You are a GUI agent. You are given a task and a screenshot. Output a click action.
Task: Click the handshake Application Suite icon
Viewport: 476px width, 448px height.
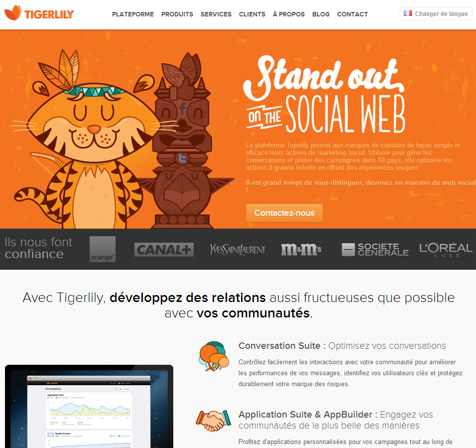coord(214,421)
